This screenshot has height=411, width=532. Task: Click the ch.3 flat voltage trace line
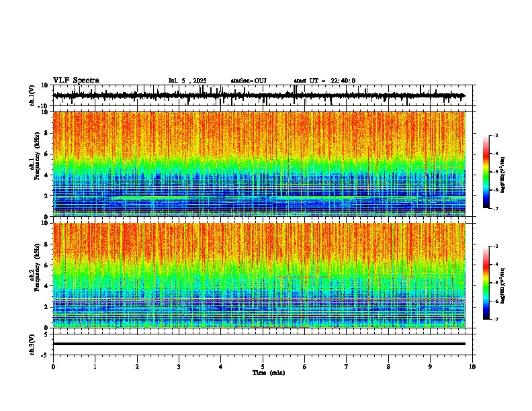point(259,344)
